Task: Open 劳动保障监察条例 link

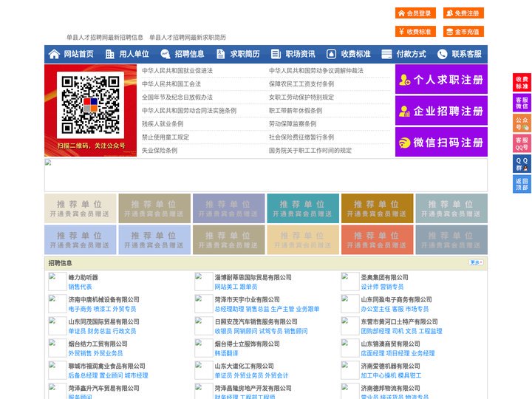Action: pyautogui.click(x=293, y=124)
